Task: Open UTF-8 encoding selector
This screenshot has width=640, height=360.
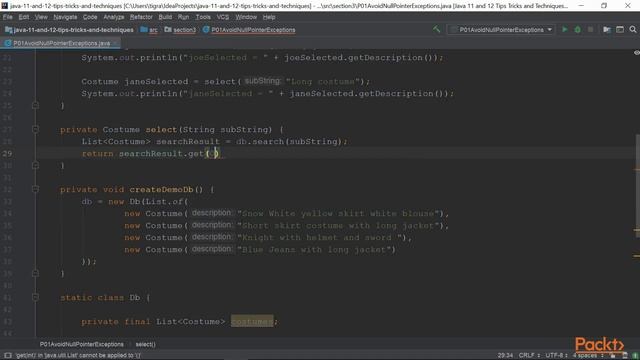Action: [x=557, y=356]
